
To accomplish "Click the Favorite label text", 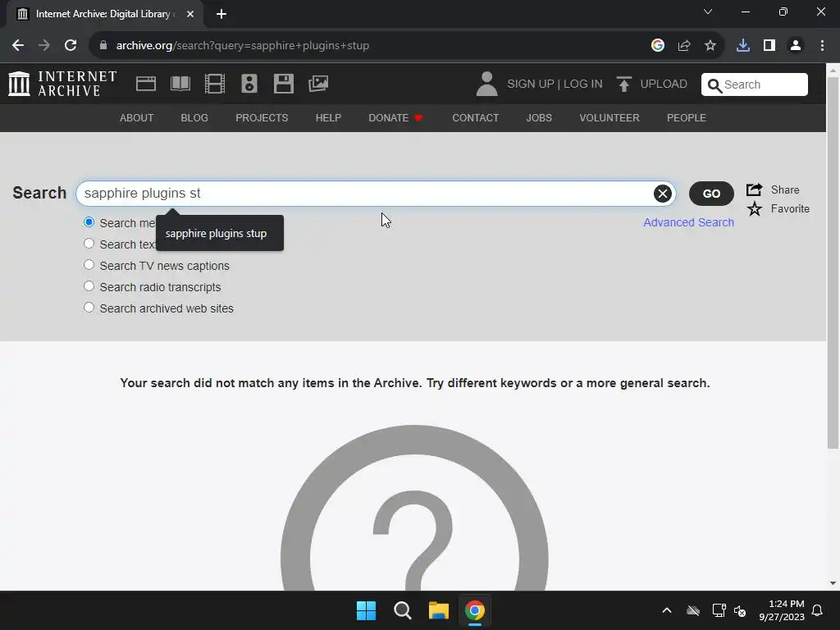I will (x=790, y=209).
